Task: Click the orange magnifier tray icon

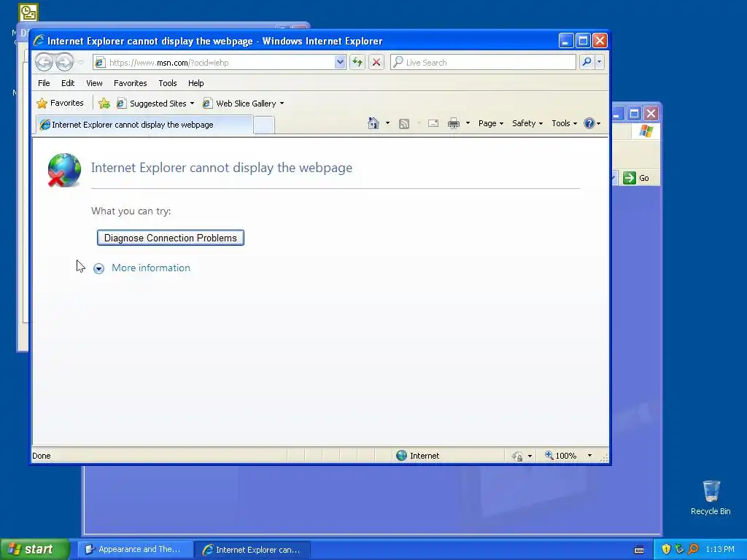Action: coord(693,549)
